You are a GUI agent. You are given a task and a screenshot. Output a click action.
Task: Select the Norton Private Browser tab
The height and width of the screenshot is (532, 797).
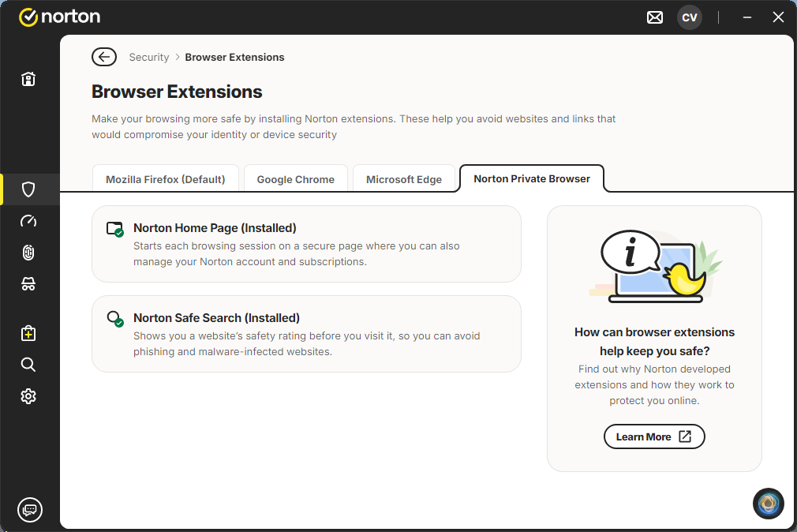point(532,178)
